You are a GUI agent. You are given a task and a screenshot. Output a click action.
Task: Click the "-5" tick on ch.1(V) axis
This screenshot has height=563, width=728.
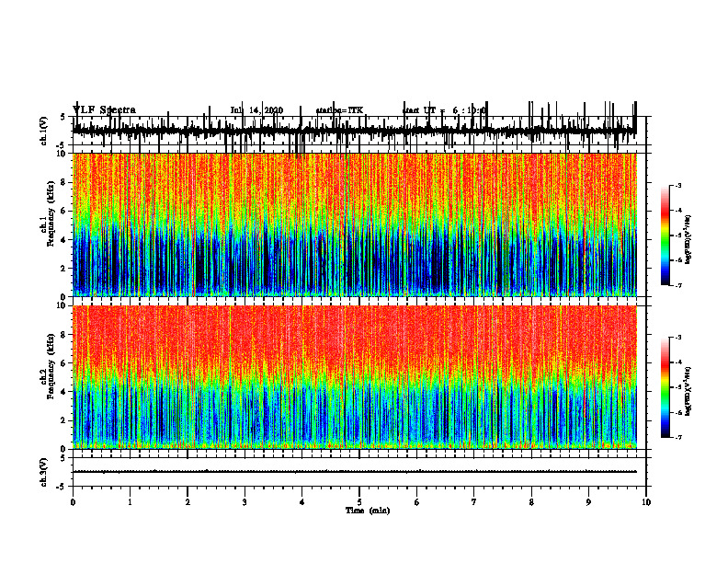tap(62, 145)
